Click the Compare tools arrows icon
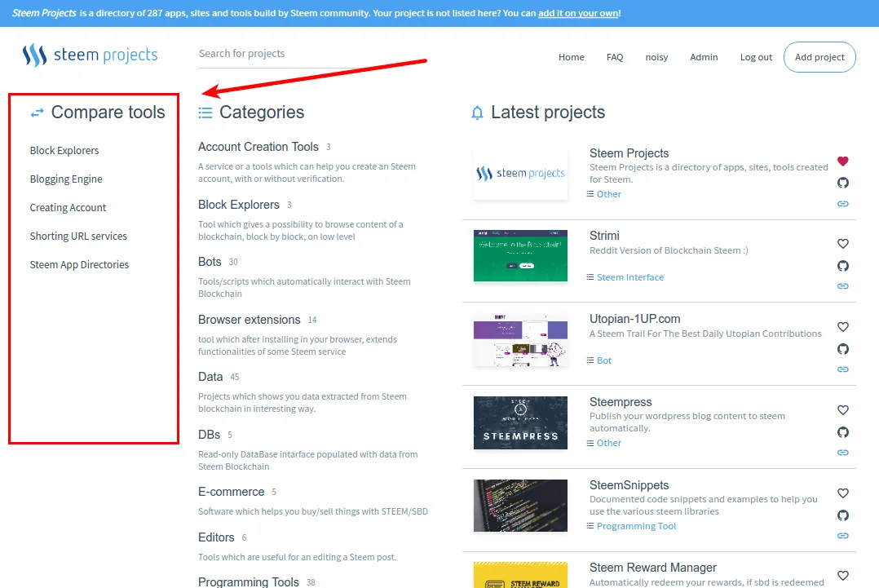Viewport: 879px width, 588px height. (37, 113)
